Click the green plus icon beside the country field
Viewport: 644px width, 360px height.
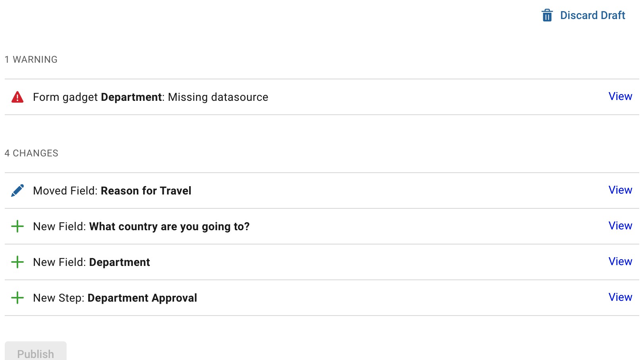tap(17, 227)
